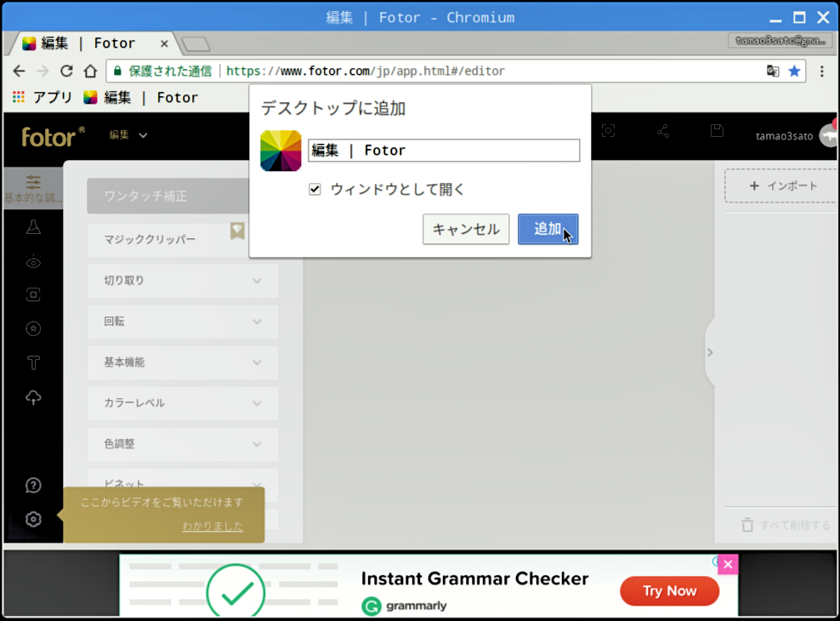Expand the 色調整 section
Viewport: 840px width, 621px height.
point(183,444)
